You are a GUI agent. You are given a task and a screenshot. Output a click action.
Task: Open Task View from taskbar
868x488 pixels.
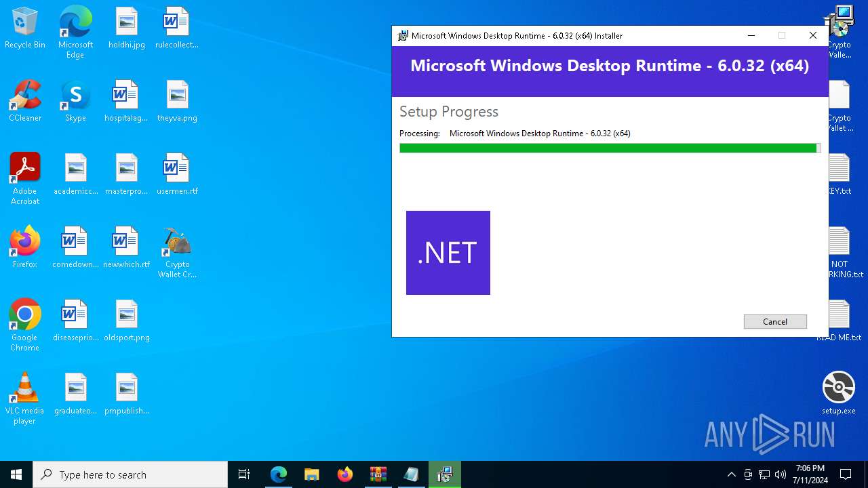point(244,474)
